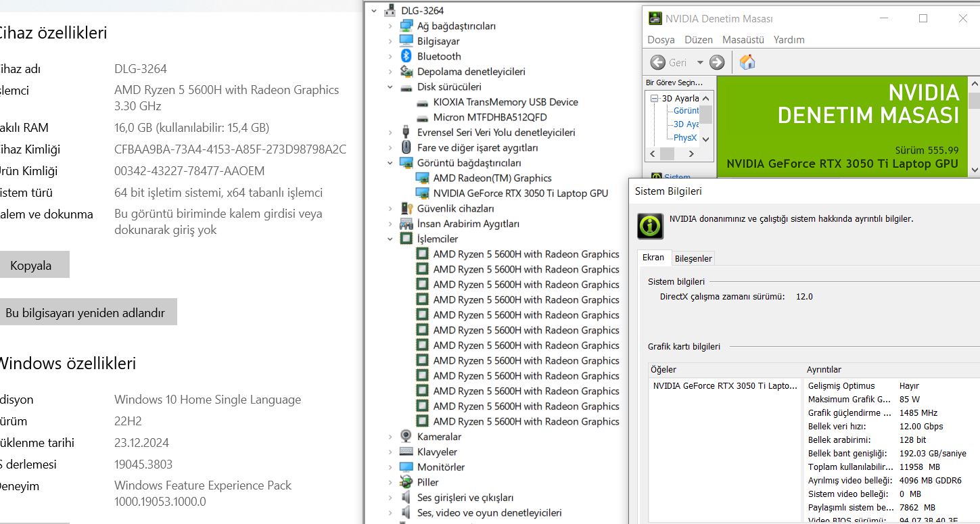Click the Ses girişleri ve çıkışları speaker icon
This screenshot has width=980, height=524.
pos(406,498)
